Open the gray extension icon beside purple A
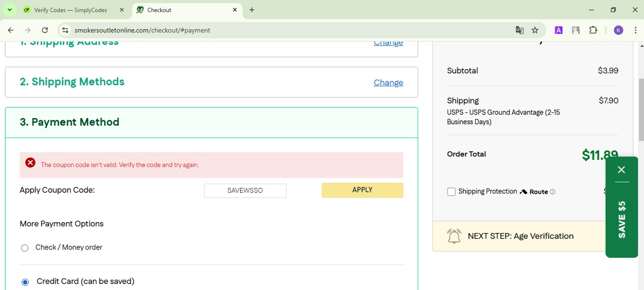Image resolution: width=644 pixels, height=290 pixels. coord(576,30)
